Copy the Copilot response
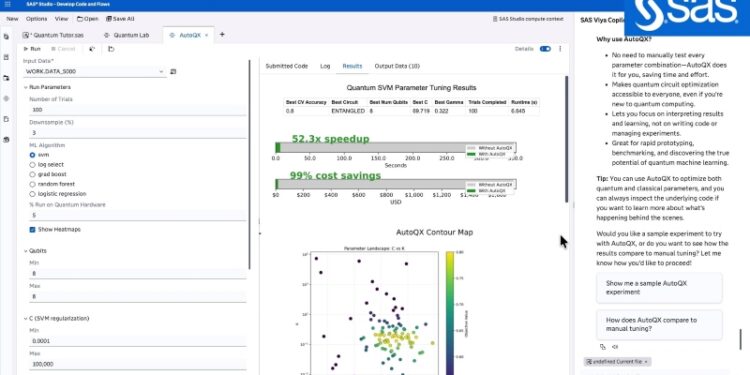 tap(602, 347)
